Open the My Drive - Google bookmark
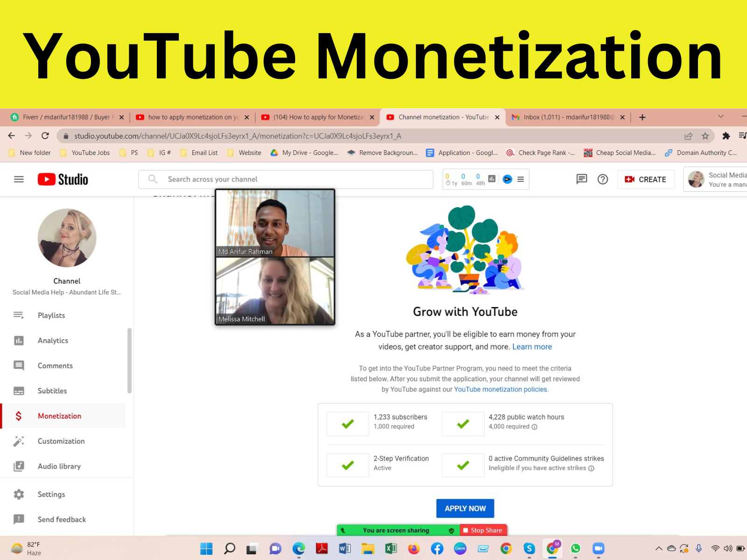This screenshot has height=560, width=747. tap(304, 153)
